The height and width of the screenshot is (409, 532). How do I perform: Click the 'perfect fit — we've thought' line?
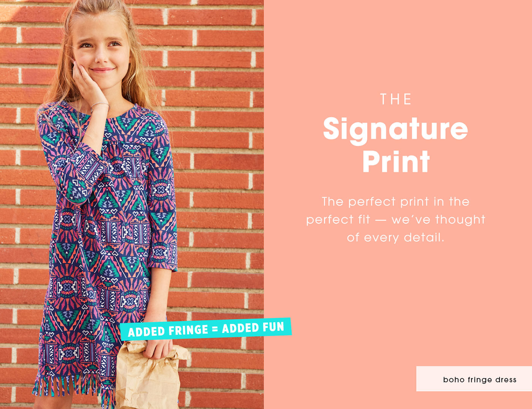click(396, 220)
